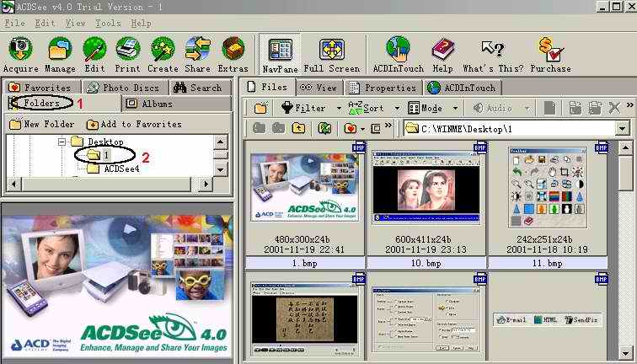
Task: Click folder tree scroll up arrow
Action: point(220,142)
